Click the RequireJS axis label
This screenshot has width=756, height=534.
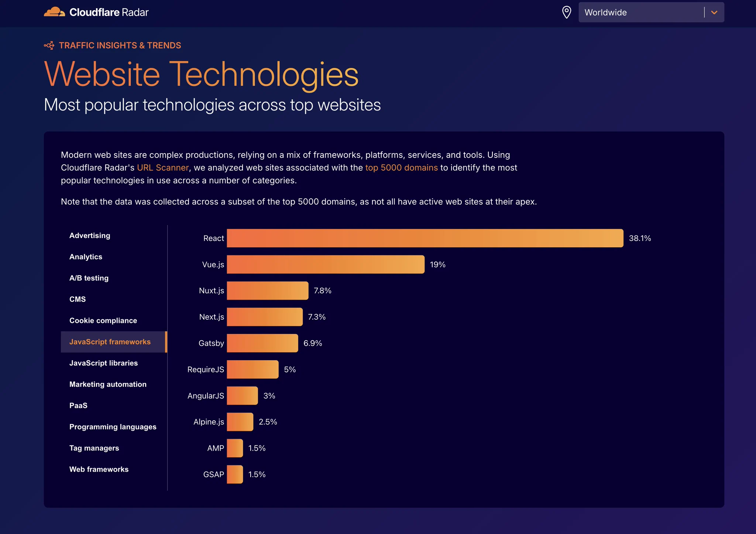coord(206,369)
